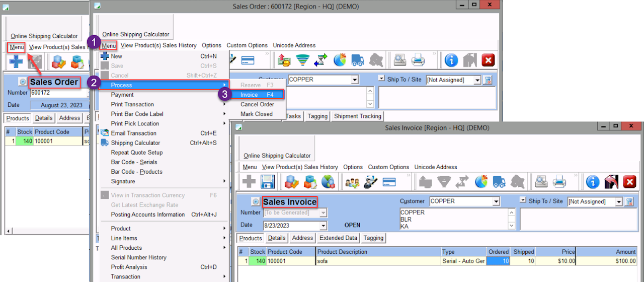Click the printer icon in Sales Invoice toolbar
Screen dimensions: 644x282
pyautogui.click(x=559, y=182)
